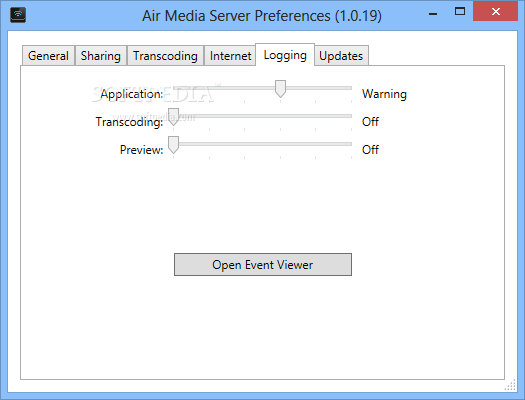Click the 'Off' value beside Transcoding slider
Image resolution: width=525 pixels, height=400 pixels.
[x=370, y=122]
